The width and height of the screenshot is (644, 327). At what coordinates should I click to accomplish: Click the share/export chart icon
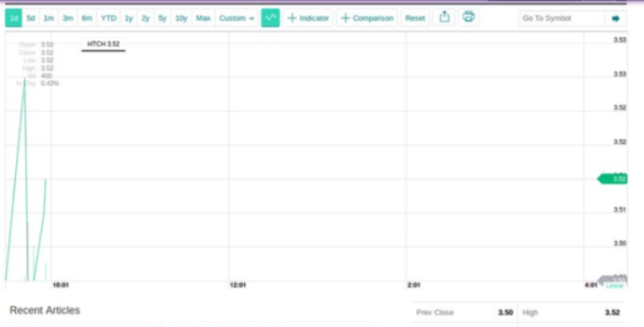tap(444, 18)
